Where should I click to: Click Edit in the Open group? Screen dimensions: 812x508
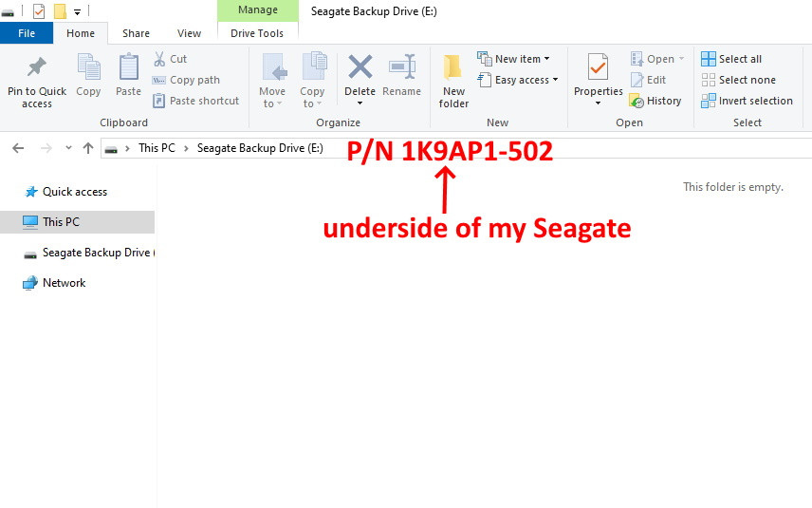(648, 80)
